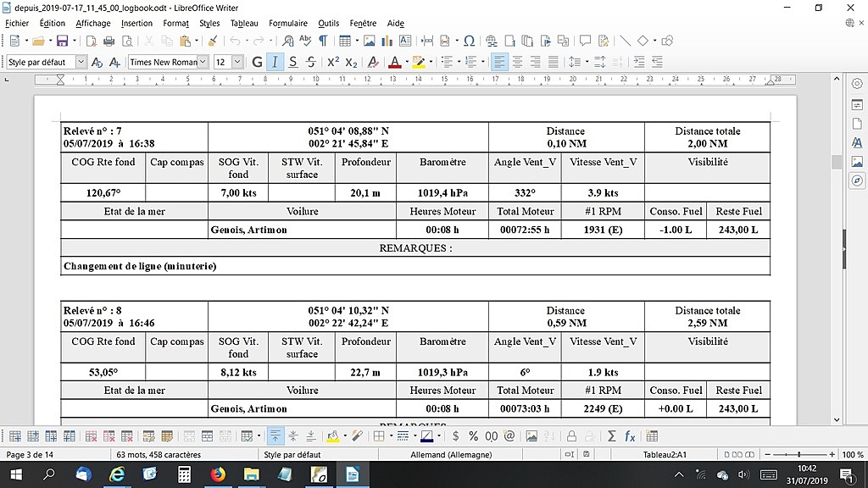
Task: Open the font color dropdown arrow
Action: tap(407, 62)
